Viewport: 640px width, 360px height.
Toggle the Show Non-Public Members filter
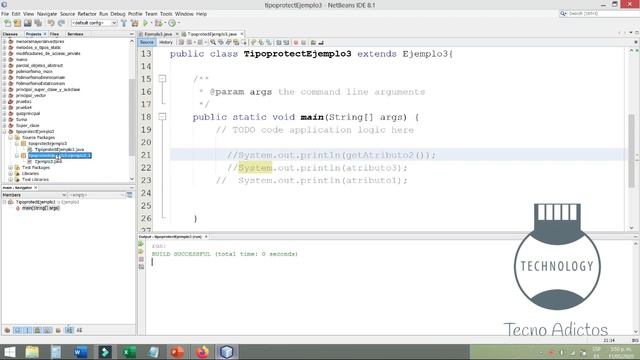(38, 330)
